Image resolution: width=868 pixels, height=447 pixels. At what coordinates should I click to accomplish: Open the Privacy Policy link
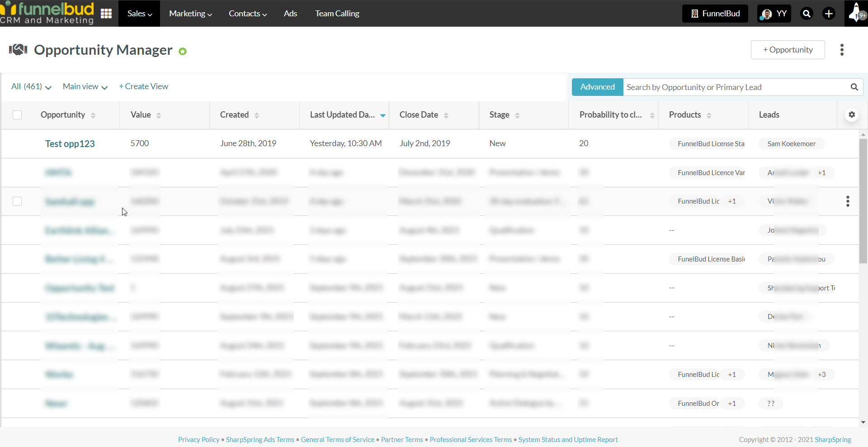198,440
